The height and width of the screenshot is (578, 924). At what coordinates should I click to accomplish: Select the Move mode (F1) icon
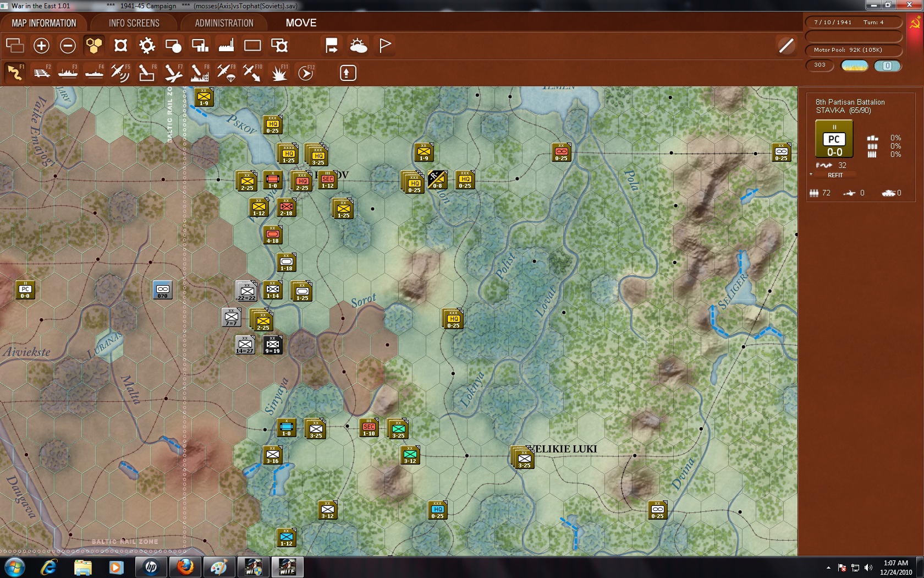click(15, 73)
